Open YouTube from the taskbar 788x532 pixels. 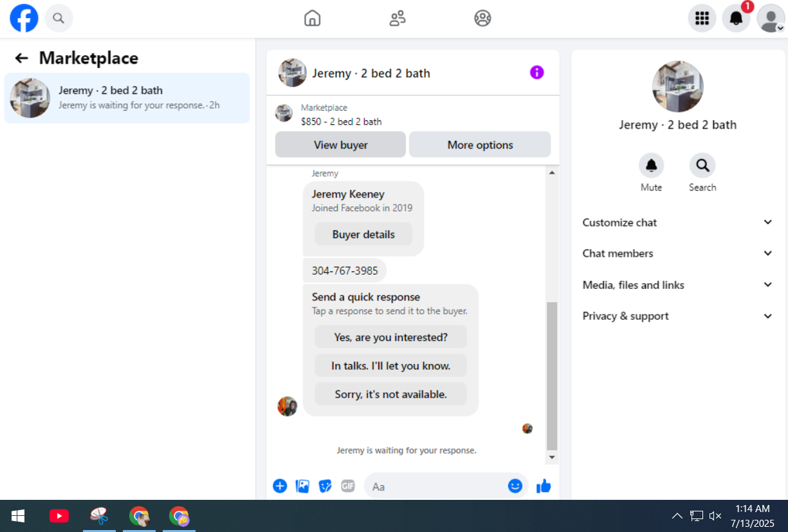[x=59, y=516]
